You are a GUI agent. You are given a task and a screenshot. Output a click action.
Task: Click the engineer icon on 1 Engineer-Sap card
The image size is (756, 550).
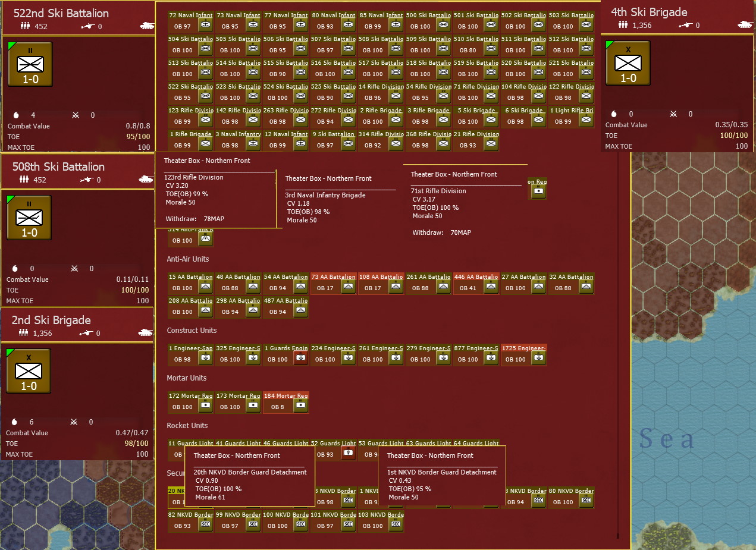click(x=205, y=359)
